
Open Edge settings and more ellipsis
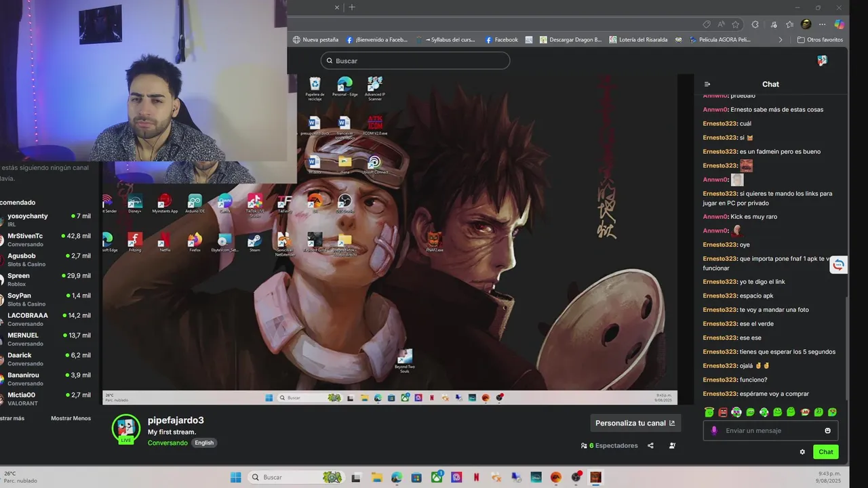823,24
